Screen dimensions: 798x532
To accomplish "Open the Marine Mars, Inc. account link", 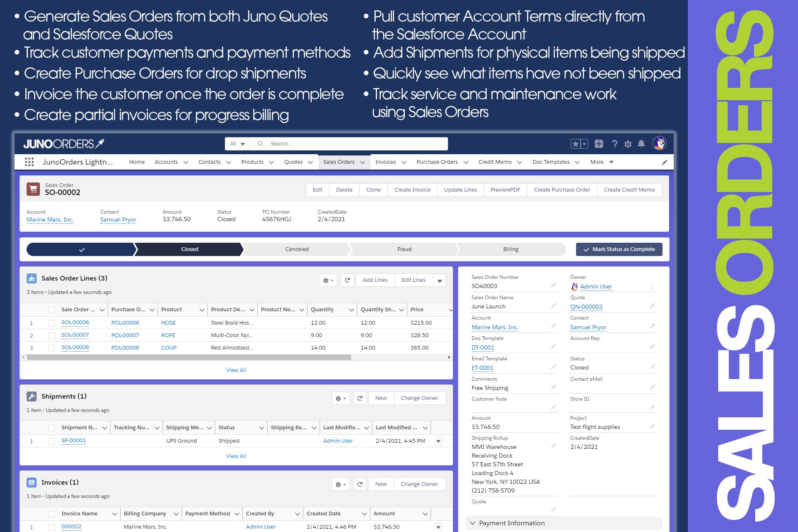I will (x=50, y=219).
